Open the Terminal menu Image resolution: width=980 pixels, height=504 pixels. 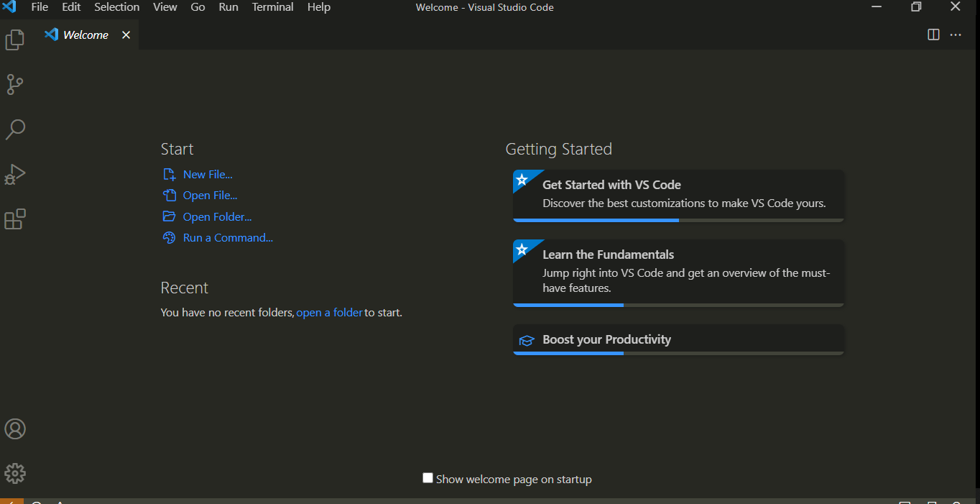272,7
